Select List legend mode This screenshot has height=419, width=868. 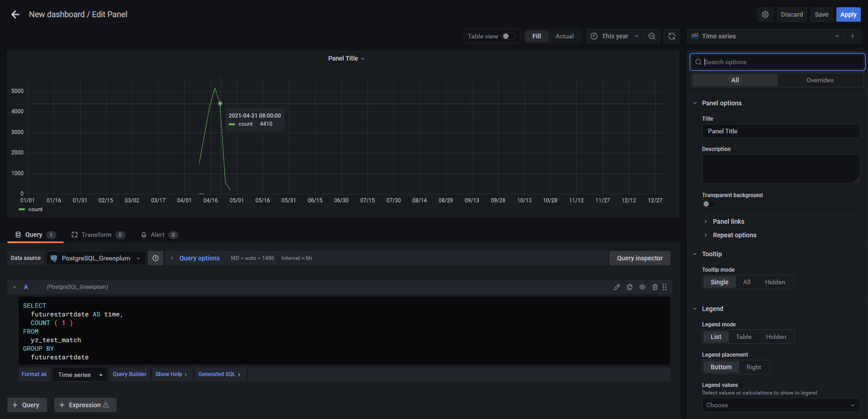716,337
